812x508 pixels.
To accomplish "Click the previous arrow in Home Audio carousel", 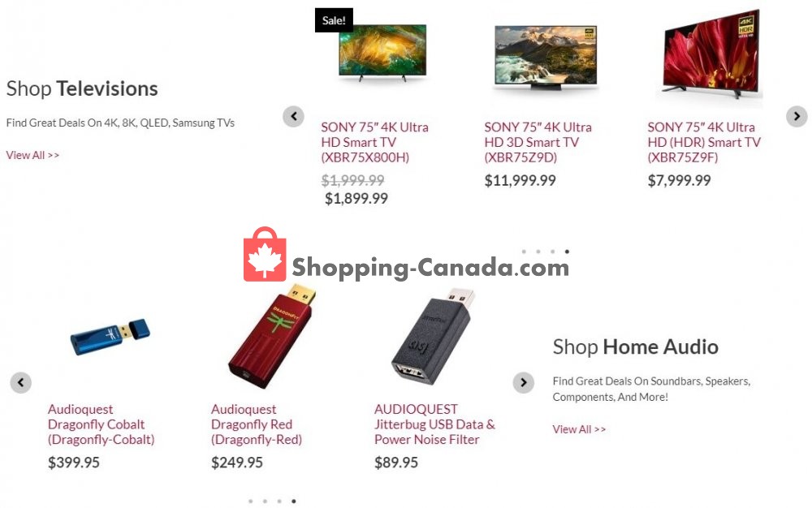I will [21, 382].
